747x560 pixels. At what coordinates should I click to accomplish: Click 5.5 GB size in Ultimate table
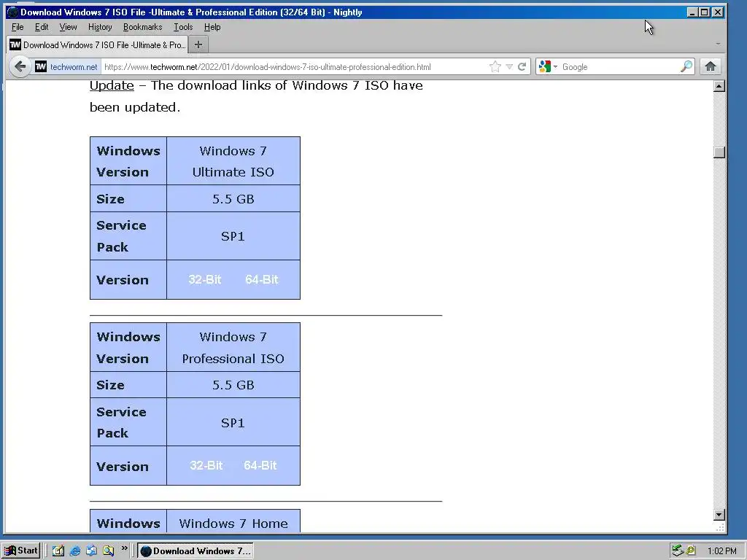coord(233,198)
